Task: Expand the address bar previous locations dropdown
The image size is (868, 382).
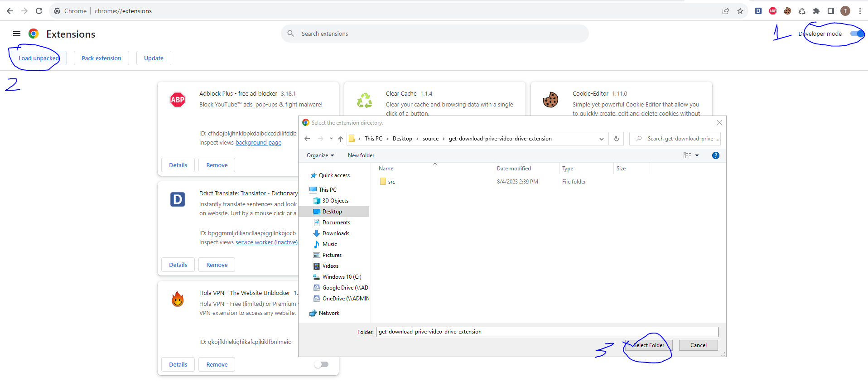Action: coord(602,139)
